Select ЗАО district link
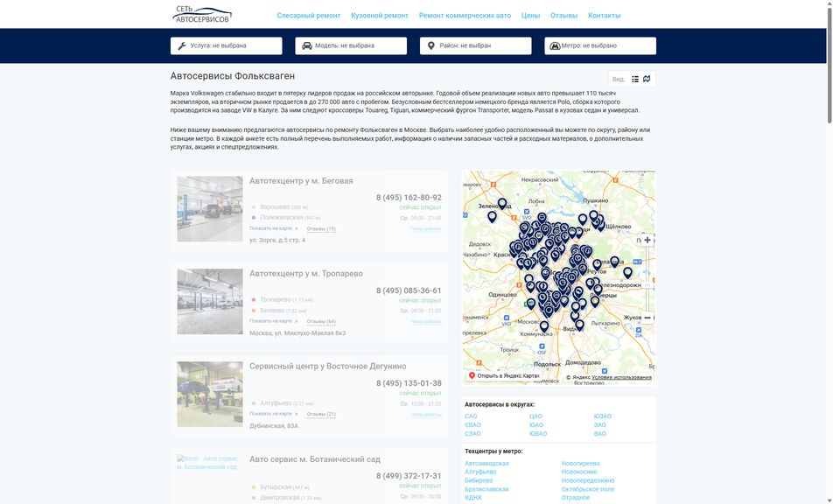Image resolution: width=833 pixels, height=504 pixels. (x=599, y=425)
